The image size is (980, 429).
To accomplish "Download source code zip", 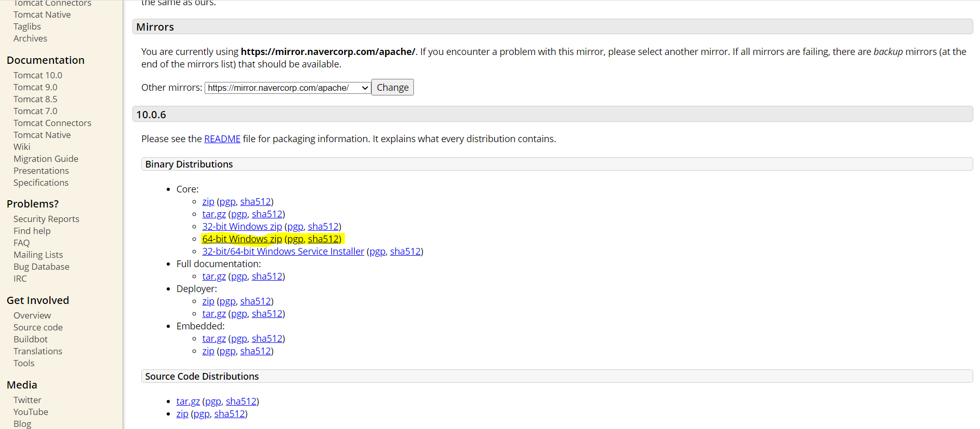I will click(x=182, y=414).
